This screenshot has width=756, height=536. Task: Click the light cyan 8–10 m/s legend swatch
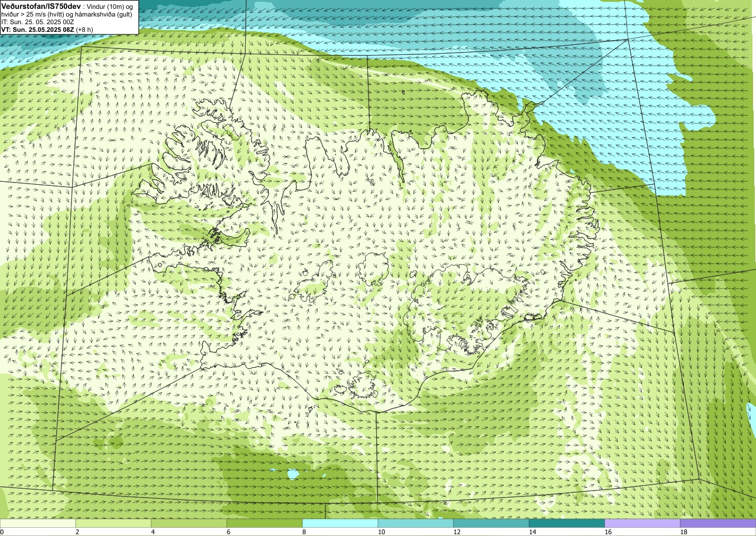tap(340, 523)
